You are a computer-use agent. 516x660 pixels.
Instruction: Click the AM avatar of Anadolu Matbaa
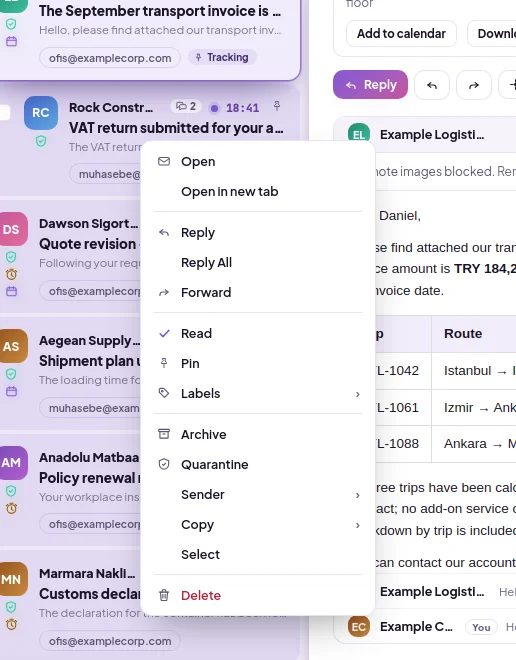tap(12, 463)
